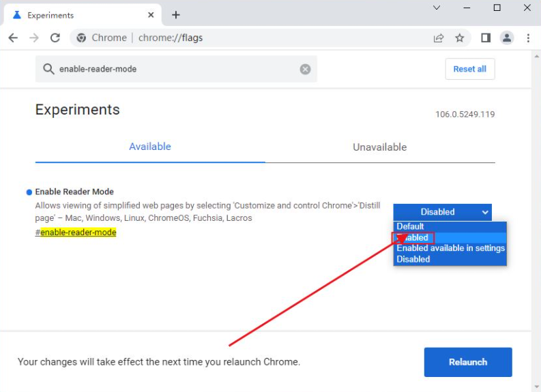Image resolution: width=541 pixels, height=392 pixels.
Task: Expand the Disabled dropdown for Reader Mode
Action: (442, 212)
